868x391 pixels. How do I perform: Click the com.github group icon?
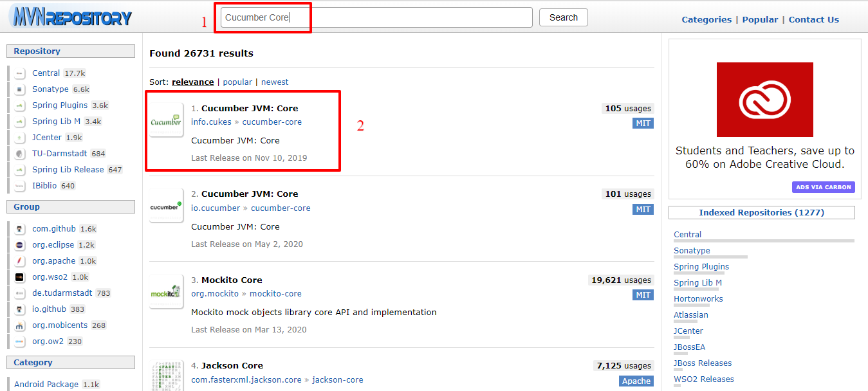point(20,229)
